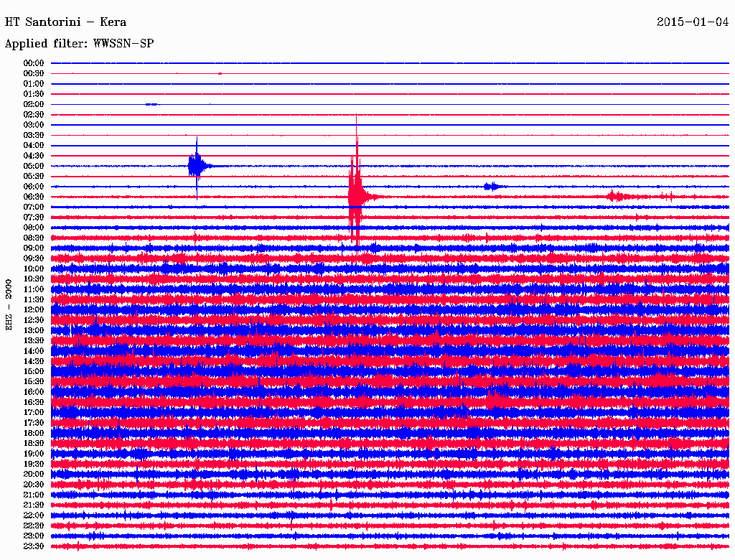This screenshot has height=560, width=735.
Task: Click the blue earthquake burst on the 05:00 trace
Action: point(197,166)
